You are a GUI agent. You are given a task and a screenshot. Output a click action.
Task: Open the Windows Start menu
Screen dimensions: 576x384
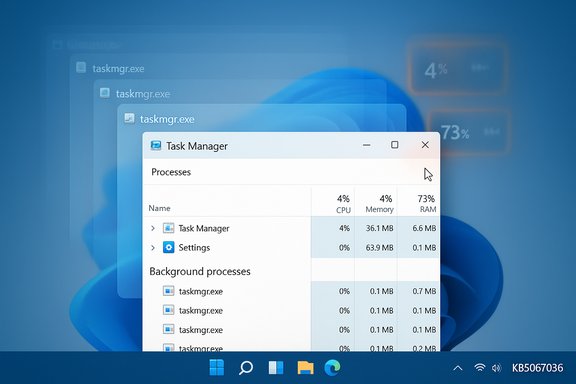[217, 367]
